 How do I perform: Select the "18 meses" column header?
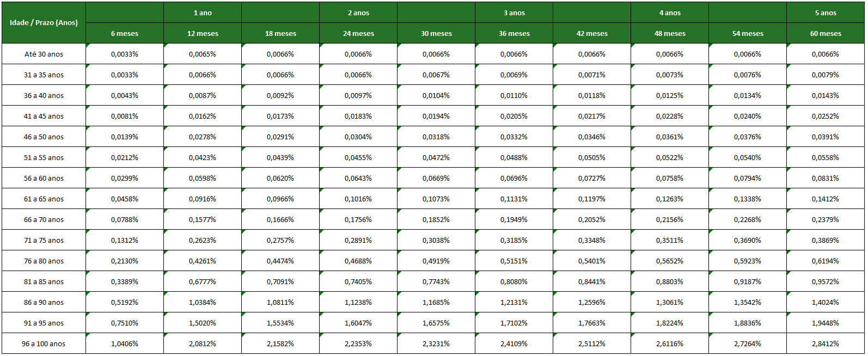coord(280,34)
